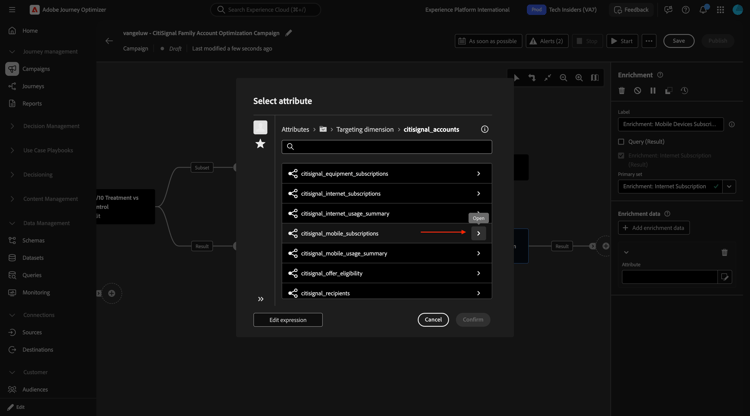750x416 pixels.
Task: Click the pause activity icon in Enrichment panel
Action: 653,90
